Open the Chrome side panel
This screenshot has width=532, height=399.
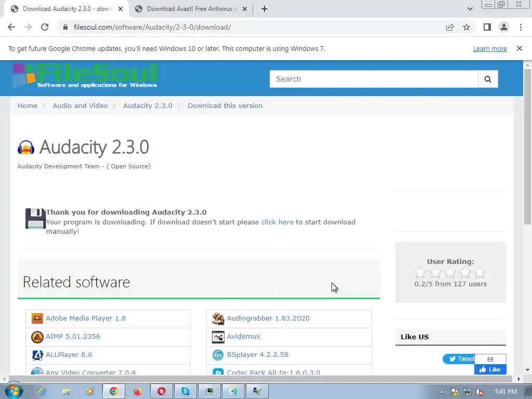pyautogui.click(x=487, y=27)
